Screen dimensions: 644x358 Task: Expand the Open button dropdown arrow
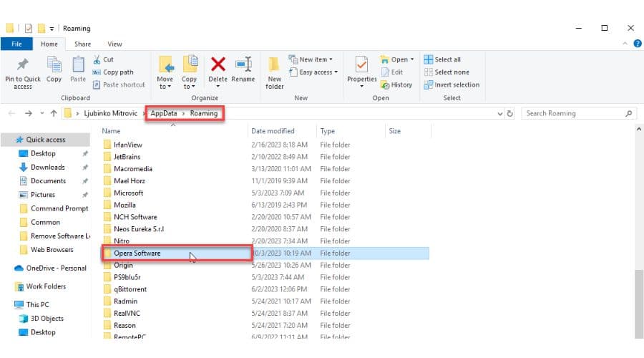[x=412, y=59]
